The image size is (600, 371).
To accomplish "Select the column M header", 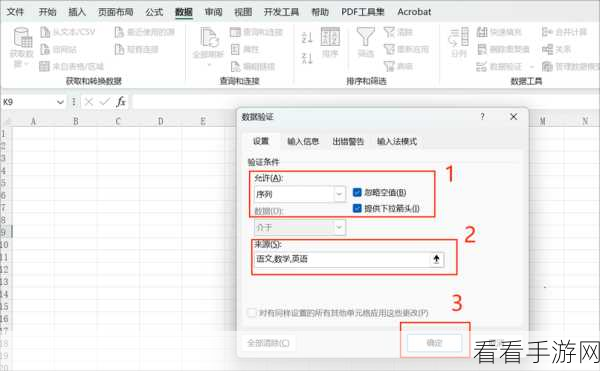I will pos(543,121).
